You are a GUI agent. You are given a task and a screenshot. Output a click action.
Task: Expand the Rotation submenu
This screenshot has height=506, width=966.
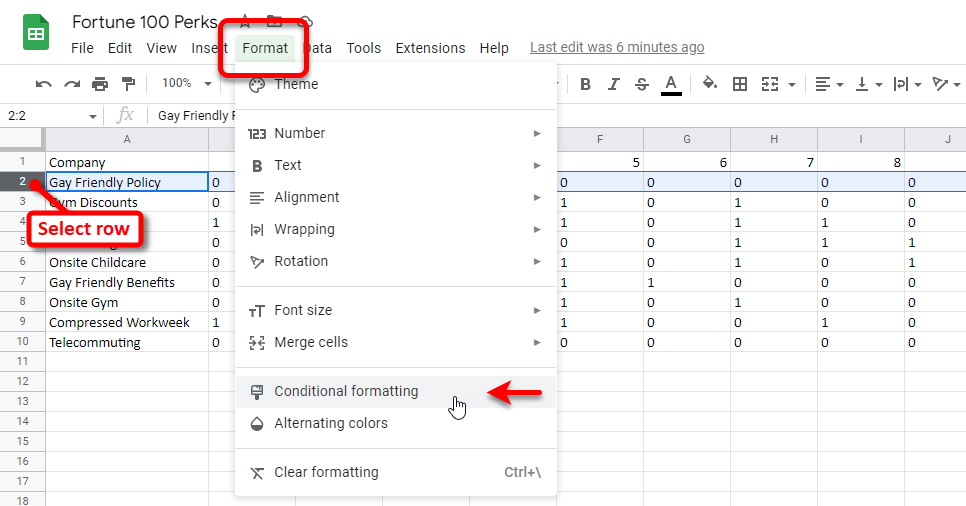point(396,261)
